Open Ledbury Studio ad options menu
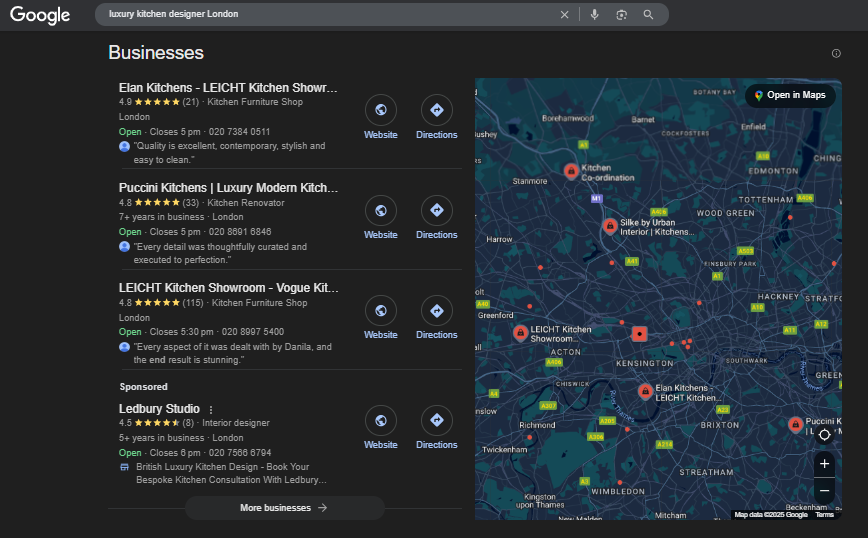 click(x=211, y=410)
